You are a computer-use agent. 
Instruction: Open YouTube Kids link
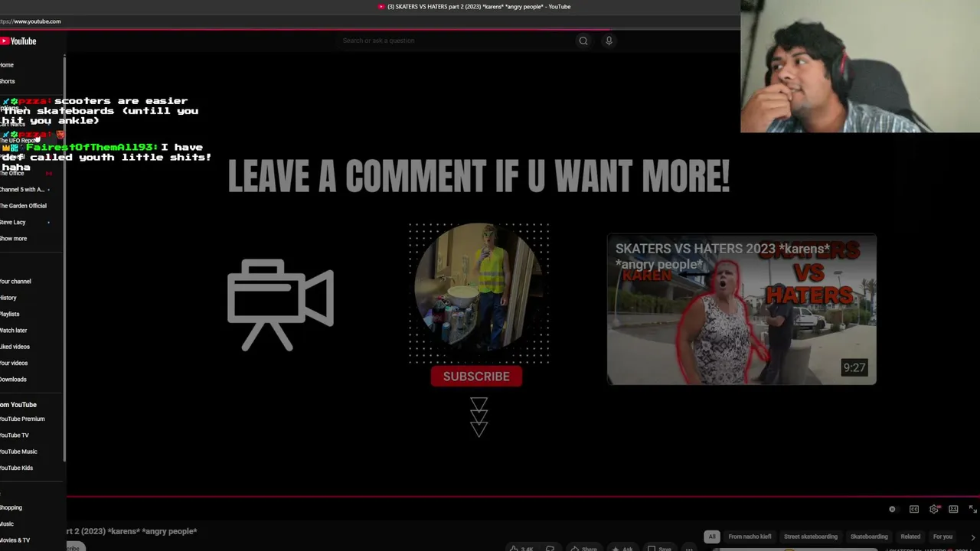tap(17, 468)
